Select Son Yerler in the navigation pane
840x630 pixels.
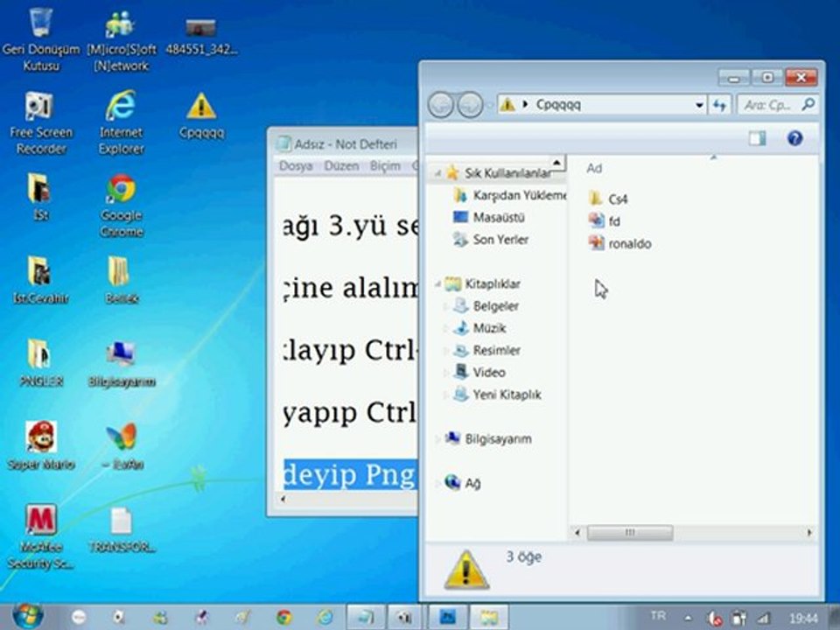pos(491,240)
